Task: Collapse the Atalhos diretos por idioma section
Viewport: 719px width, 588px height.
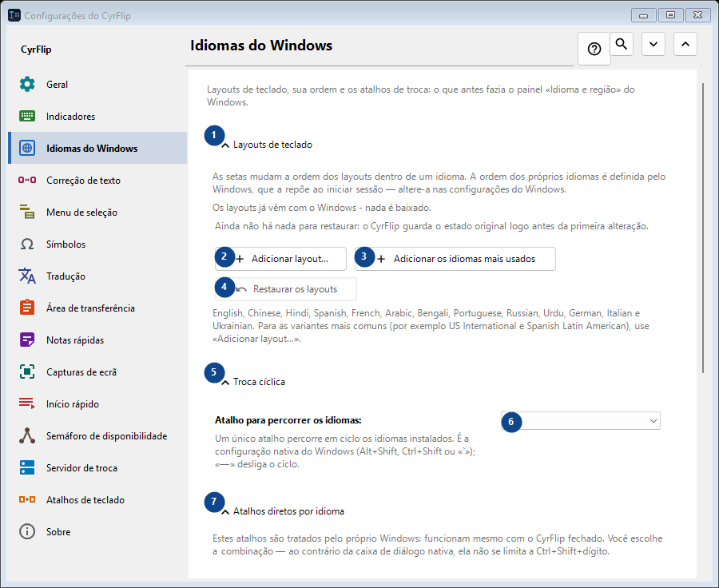Action: (225, 512)
